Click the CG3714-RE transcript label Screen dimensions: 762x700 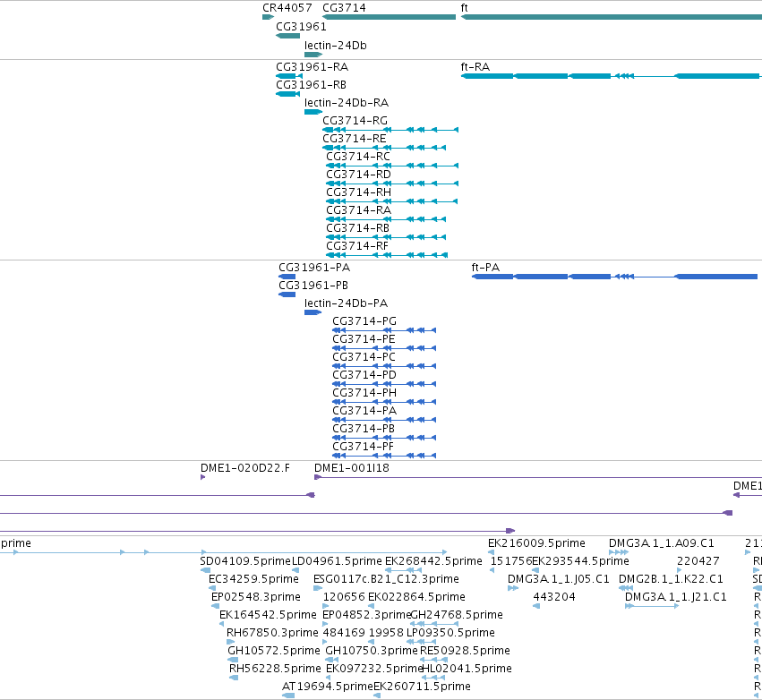(x=355, y=139)
